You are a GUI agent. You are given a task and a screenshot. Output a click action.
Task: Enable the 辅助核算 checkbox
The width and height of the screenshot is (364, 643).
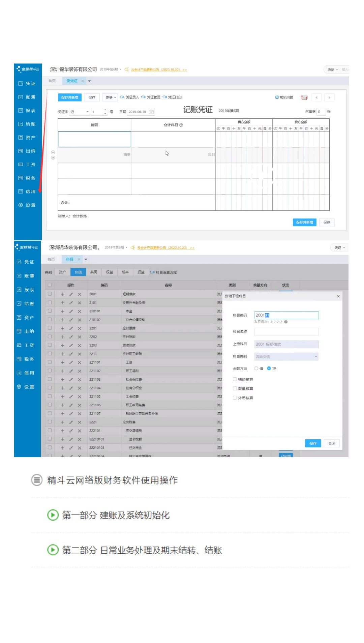coord(235,379)
